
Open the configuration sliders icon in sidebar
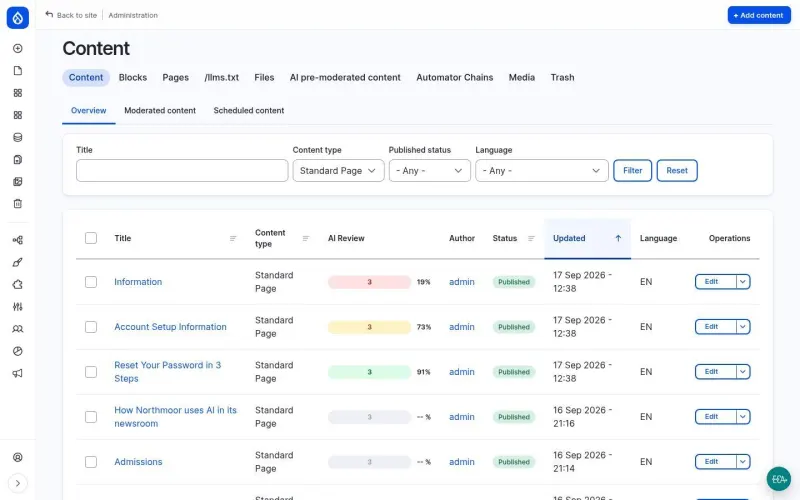(18, 307)
